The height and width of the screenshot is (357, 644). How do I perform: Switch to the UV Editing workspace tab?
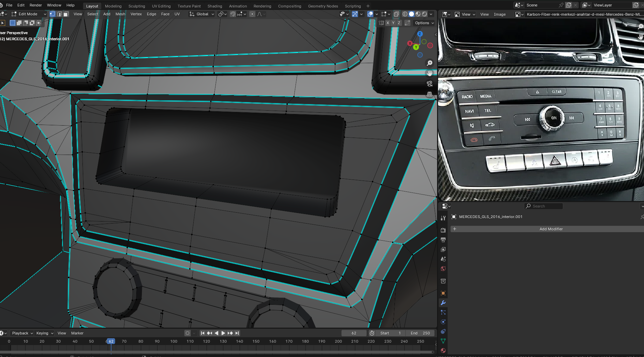(x=161, y=6)
